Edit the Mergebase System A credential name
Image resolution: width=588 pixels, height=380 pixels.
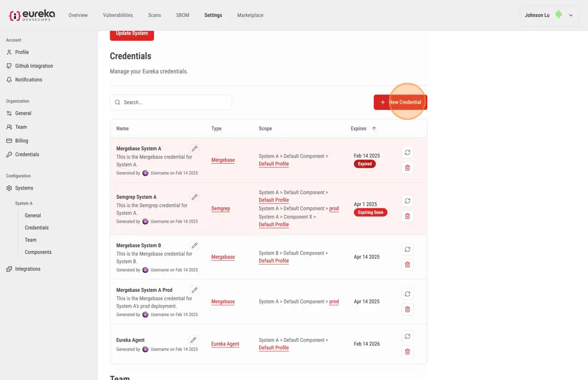point(194,149)
